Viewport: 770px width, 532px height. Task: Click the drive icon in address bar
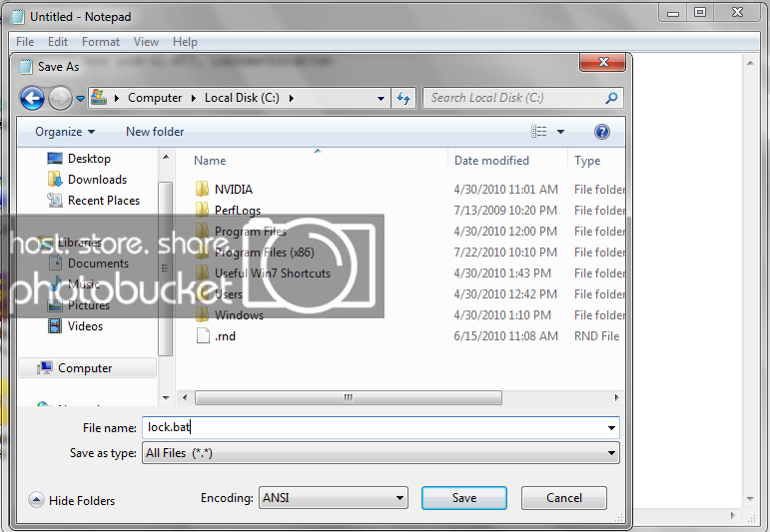[x=99, y=97]
